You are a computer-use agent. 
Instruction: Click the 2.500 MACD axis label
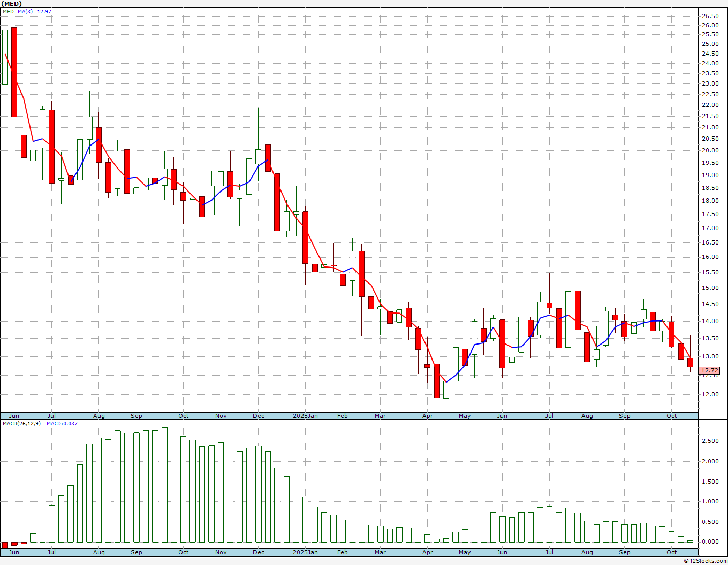[710, 441]
